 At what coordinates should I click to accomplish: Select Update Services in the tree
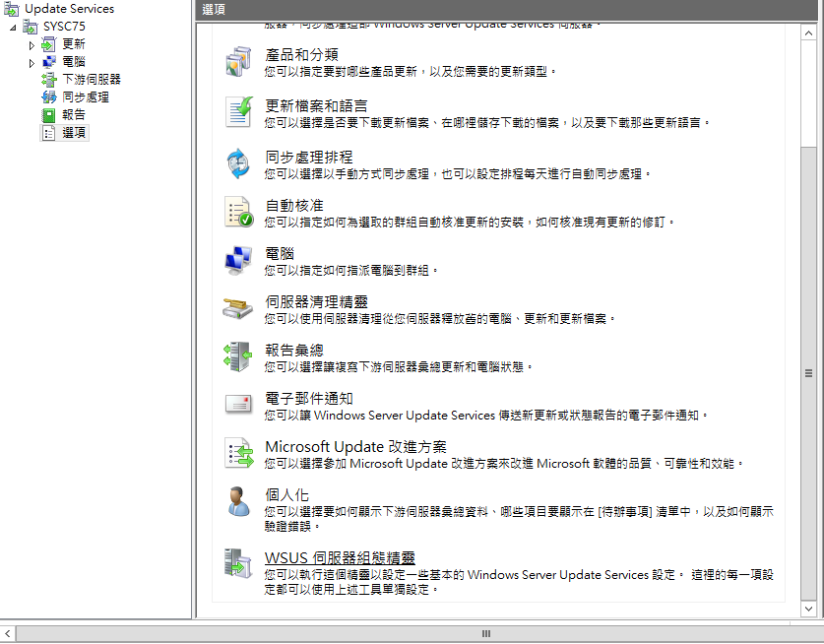point(69,9)
